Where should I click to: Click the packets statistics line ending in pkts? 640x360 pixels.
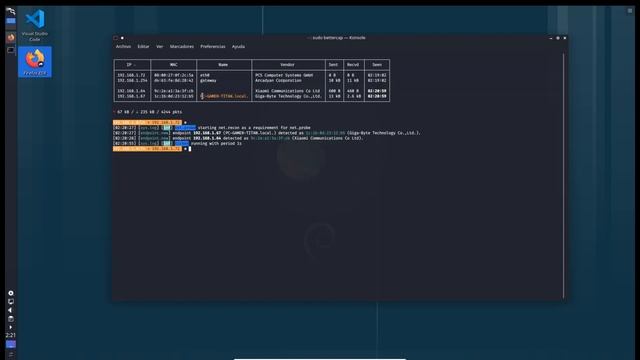[148, 112]
